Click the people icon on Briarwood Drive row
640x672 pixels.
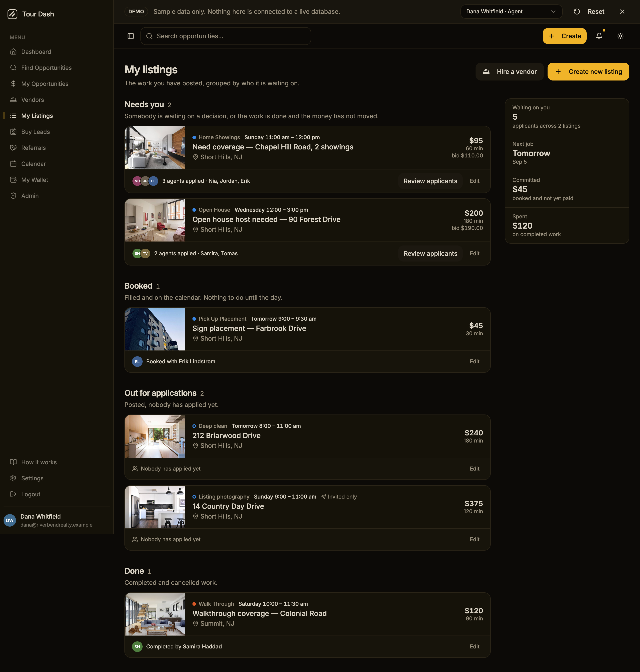(x=135, y=469)
